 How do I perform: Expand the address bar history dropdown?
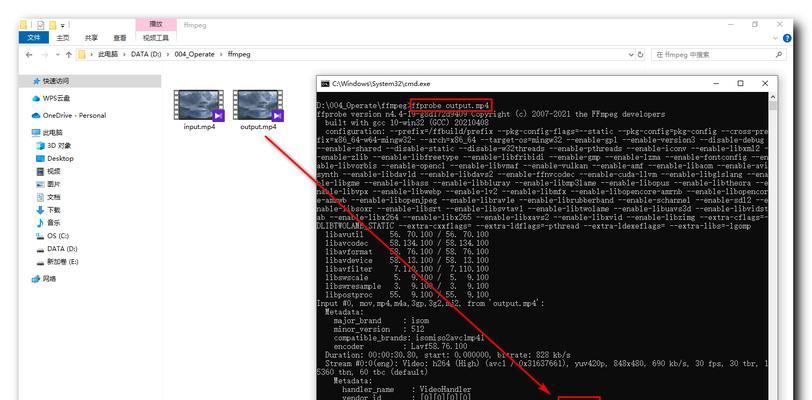point(631,54)
